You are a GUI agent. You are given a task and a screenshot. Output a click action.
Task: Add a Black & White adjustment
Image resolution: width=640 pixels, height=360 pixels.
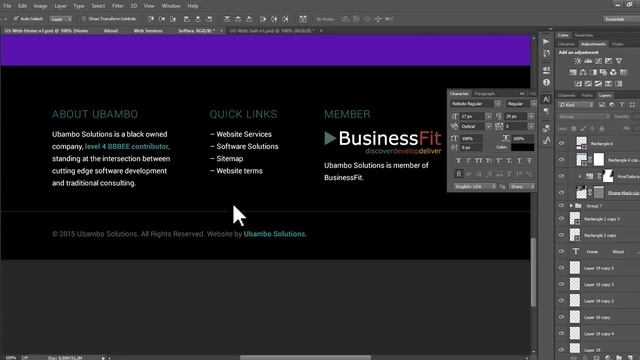tap(593, 72)
